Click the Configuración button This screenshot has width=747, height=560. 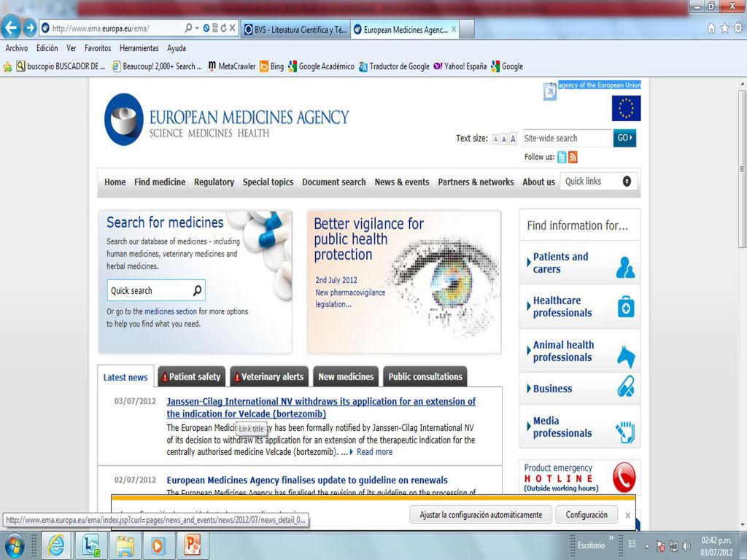pos(587,515)
